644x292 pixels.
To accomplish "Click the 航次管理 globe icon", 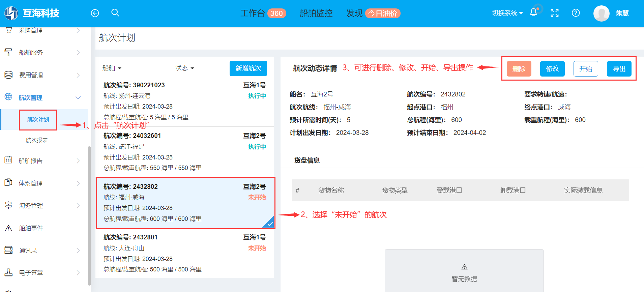I will (x=8, y=97).
